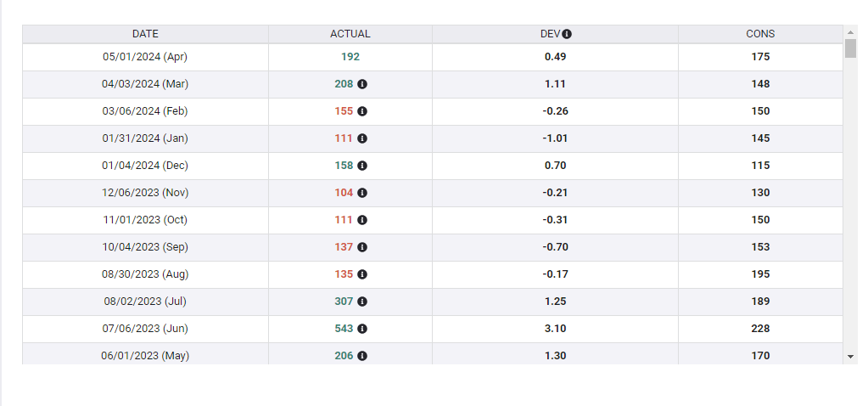Screen dimensions: 868x406
Task: Click info icon beside 155 February actual
Action: click(x=362, y=111)
